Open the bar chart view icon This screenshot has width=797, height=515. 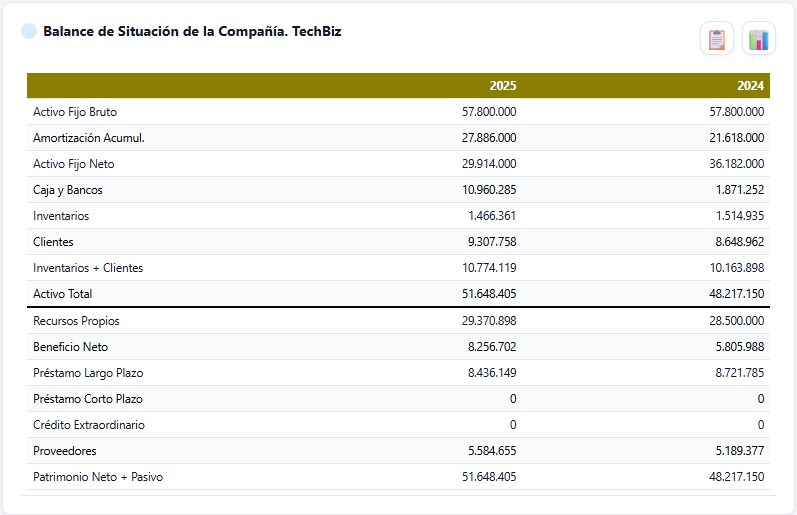coord(758,39)
